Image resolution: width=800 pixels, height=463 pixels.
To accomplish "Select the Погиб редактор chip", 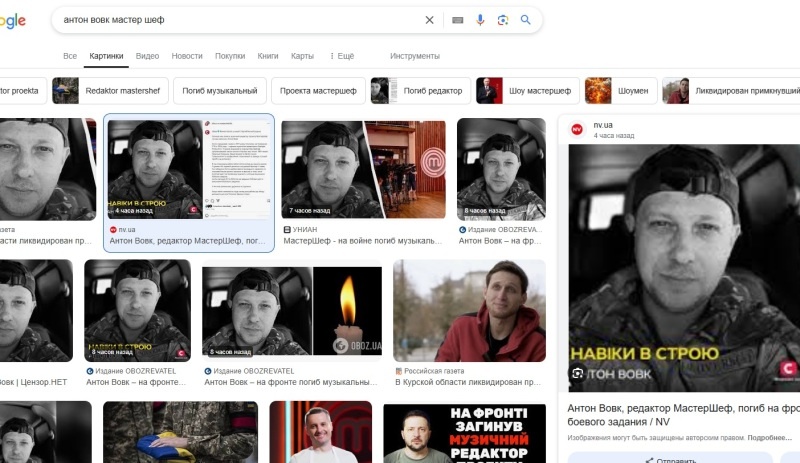I will [421, 91].
